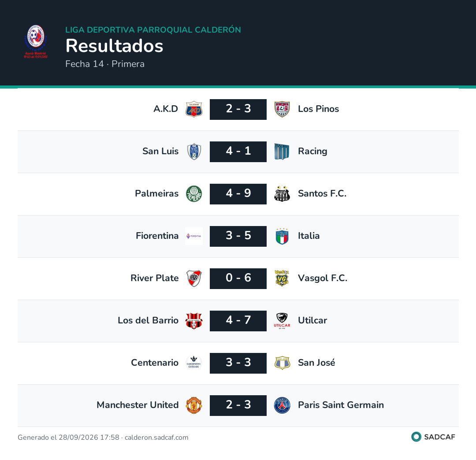The height and width of the screenshot is (460, 476).
Task: Click the Manchester United crest
Action: 194,405
